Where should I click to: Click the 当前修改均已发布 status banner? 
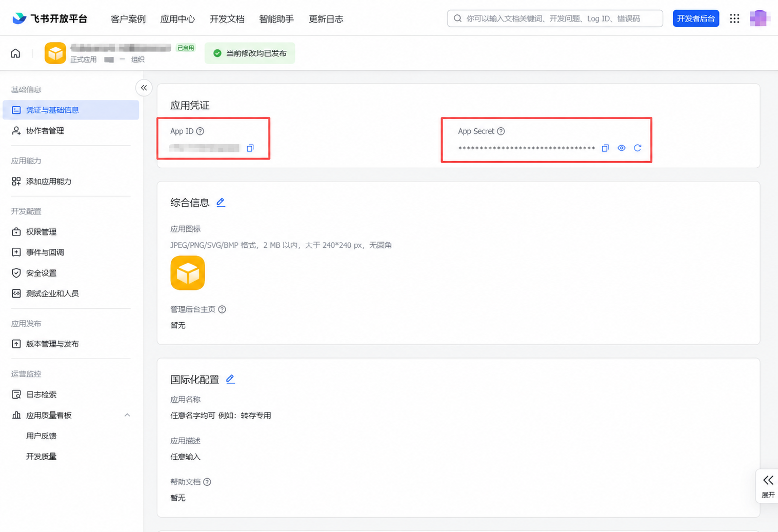click(x=250, y=53)
